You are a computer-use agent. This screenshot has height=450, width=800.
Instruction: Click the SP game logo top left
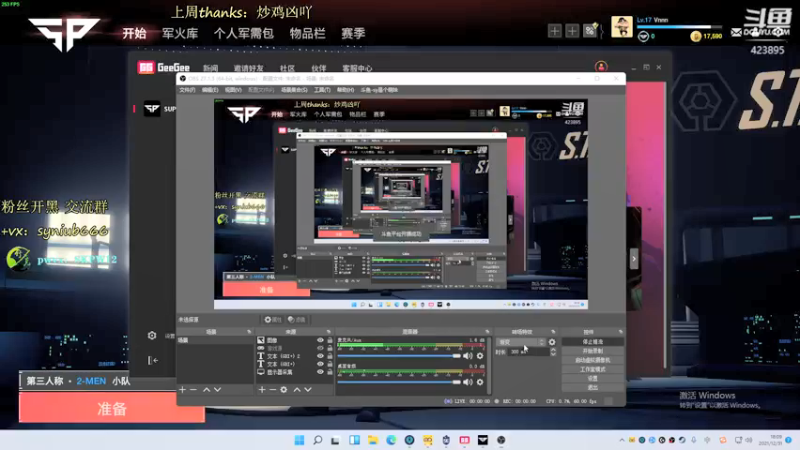(x=64, y=34)
